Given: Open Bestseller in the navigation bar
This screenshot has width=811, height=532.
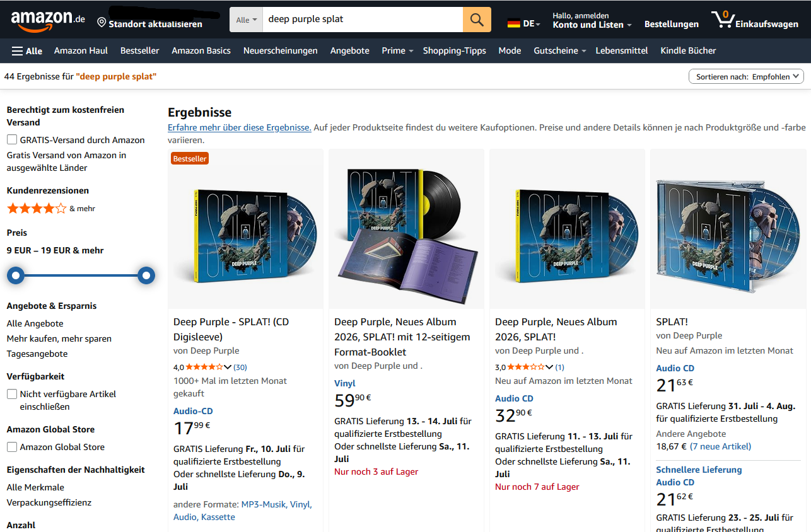Looking at the screenshot, I should click(140, 50).
